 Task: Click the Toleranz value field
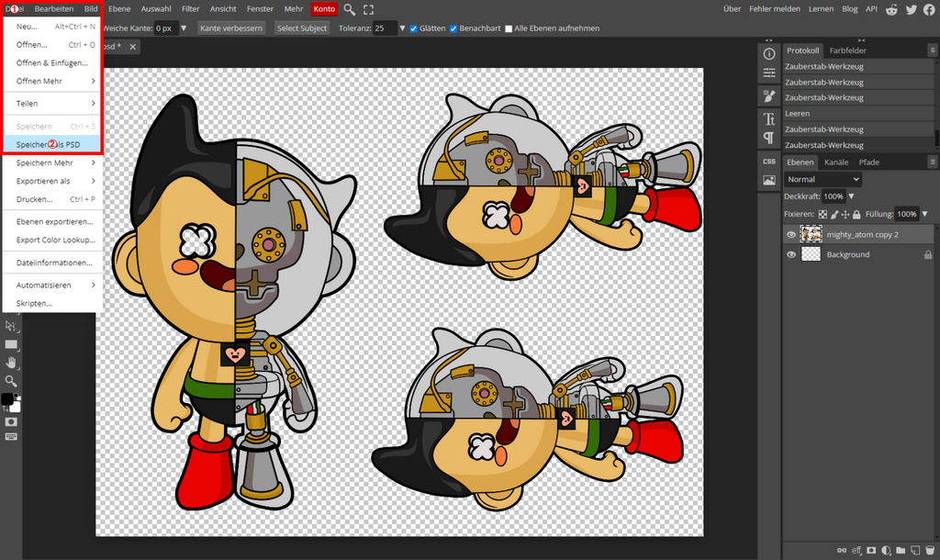tap(385, 28)
